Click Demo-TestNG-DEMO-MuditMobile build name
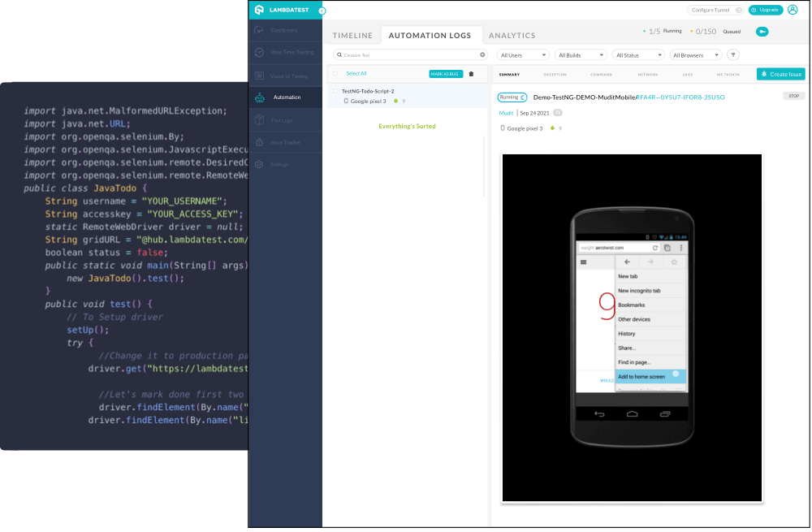The width and height of the screenshot is (812, 532). 584,97
